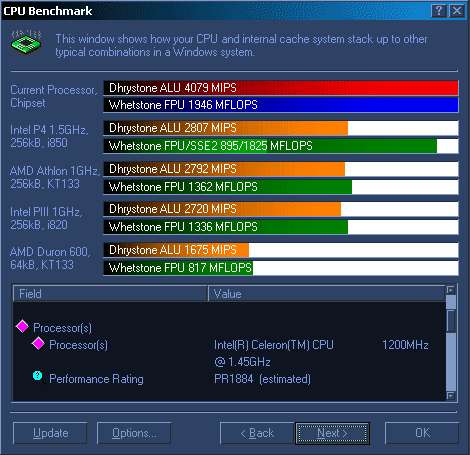470x455 pixels.
Task: Confirm with the OK button
Action: (x=422, y=433)
